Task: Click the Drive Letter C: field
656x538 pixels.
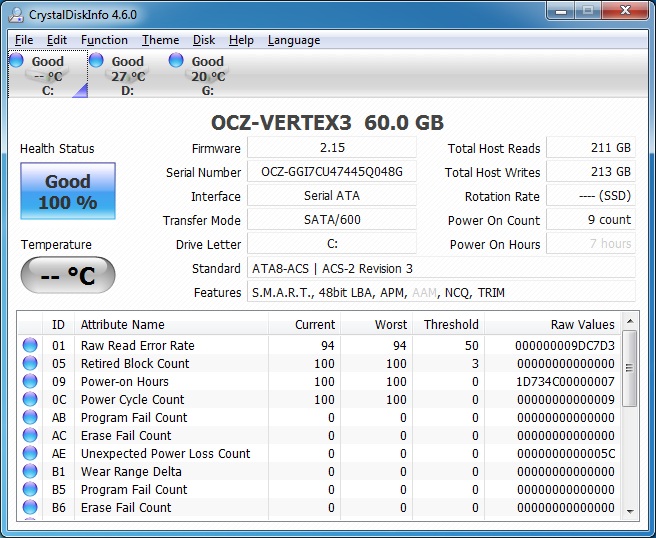Action: click(332, 243)
